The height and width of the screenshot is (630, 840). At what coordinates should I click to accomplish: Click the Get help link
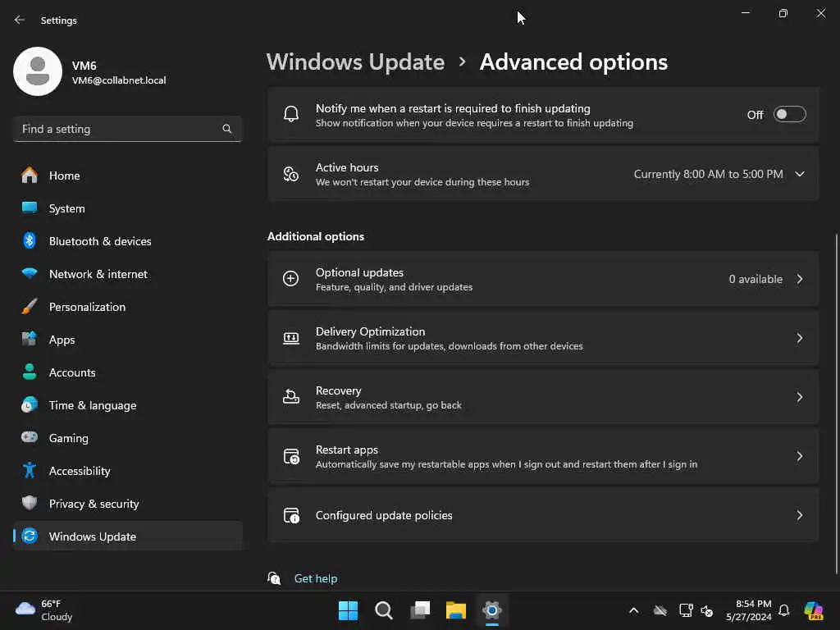316,578
